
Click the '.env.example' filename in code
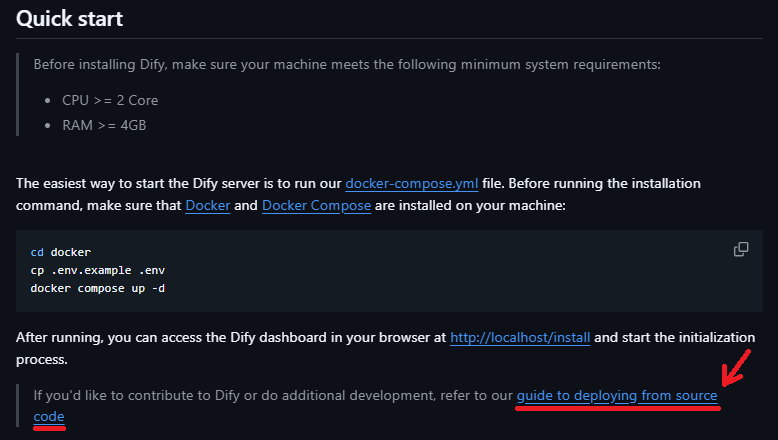pyautogui.click(x=91, y=270)
